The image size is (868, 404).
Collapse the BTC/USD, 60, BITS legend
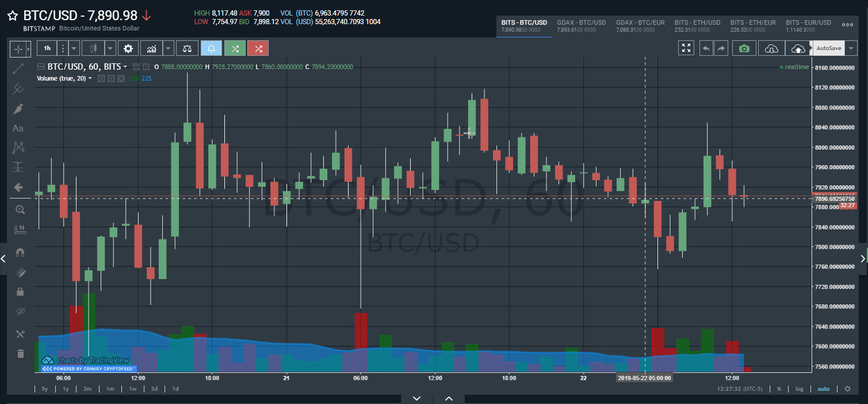click(x=40, y=67)
